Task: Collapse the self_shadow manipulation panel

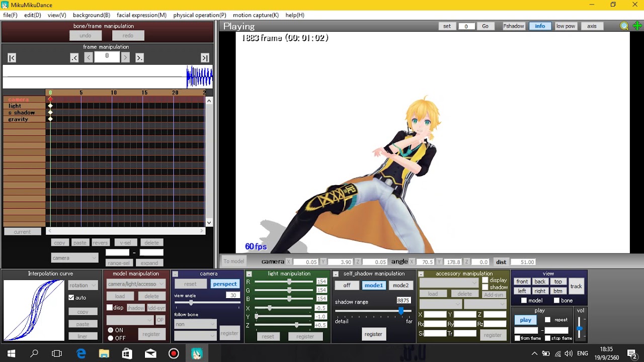Action: (336, 274)
